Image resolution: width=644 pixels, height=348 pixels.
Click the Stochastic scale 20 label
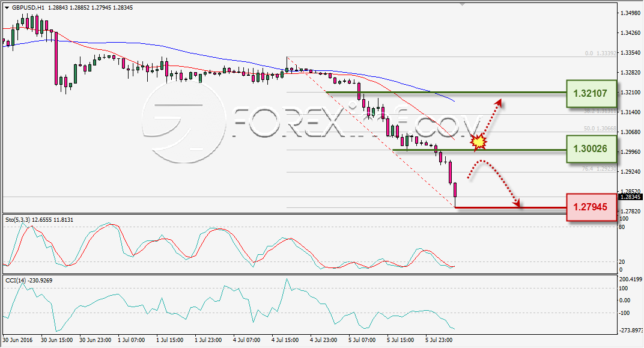621,261
